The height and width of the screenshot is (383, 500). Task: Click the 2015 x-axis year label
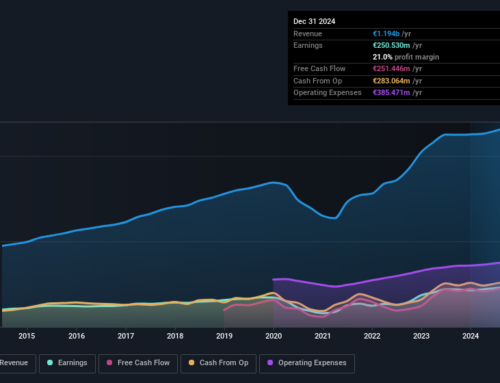click(27, 336)
